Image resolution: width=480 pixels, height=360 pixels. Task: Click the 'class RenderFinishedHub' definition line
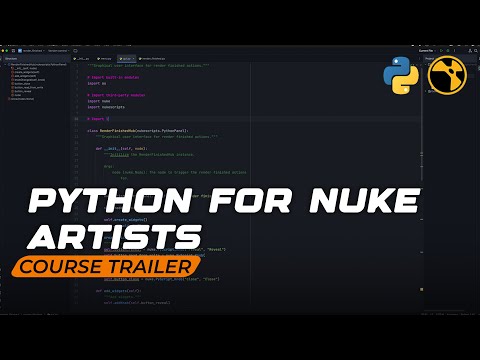(138, 131)
